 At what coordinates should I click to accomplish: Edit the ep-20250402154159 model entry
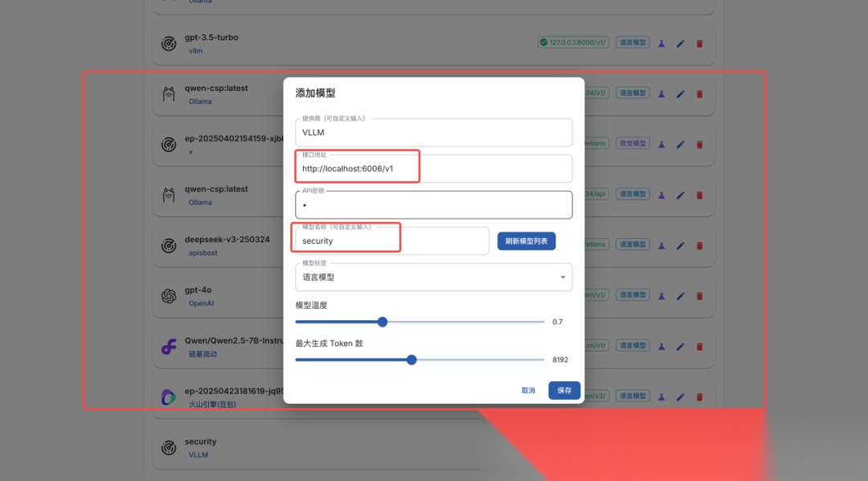tap(681, 144)
